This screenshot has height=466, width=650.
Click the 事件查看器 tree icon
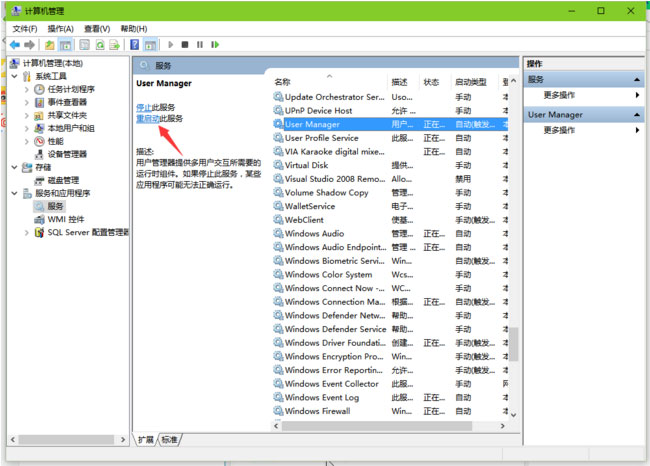(x=39, y=102)
